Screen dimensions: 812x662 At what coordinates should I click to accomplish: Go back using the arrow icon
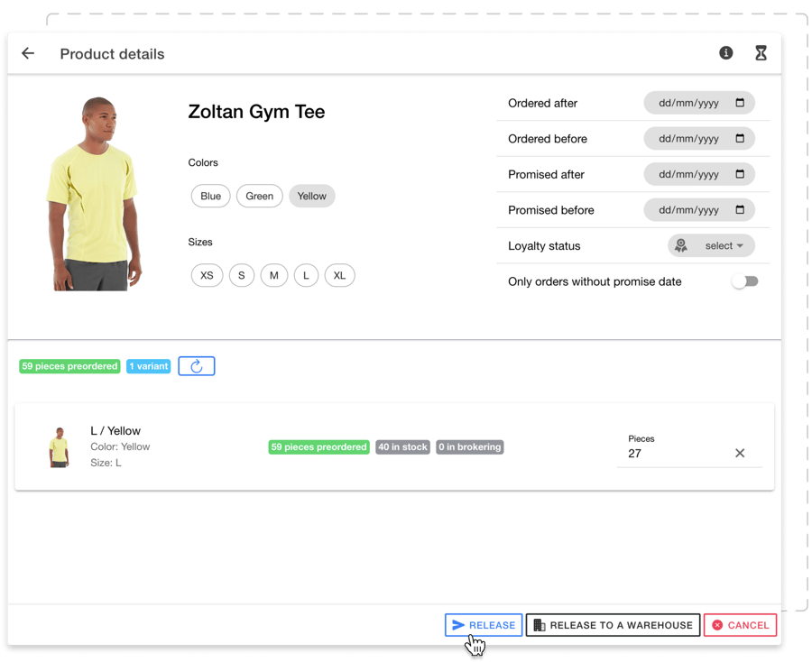pyautogui.click(x=28, y=53)
